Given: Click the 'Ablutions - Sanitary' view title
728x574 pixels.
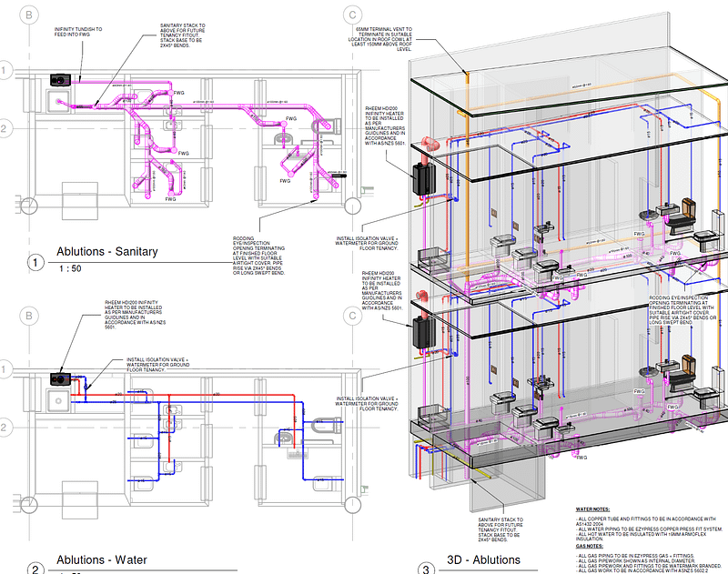Looking at the screenshot, I should click(106, 252).
